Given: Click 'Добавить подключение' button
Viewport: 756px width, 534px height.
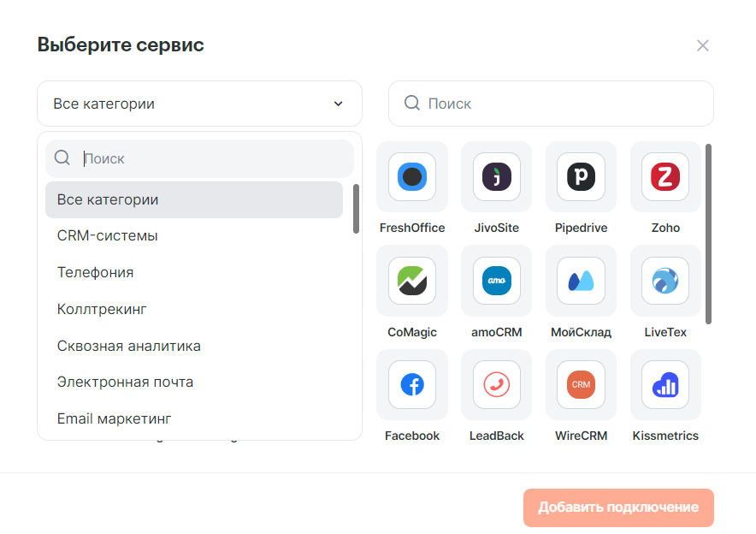Looking at the screenshot, I should 618,507.
